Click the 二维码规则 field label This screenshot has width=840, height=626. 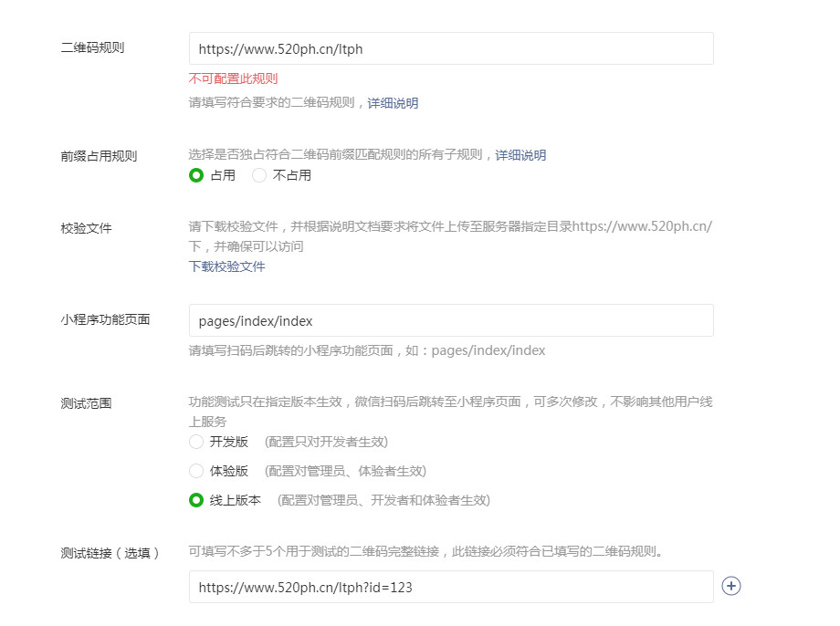pyautogui.click(x=92, y=47)
